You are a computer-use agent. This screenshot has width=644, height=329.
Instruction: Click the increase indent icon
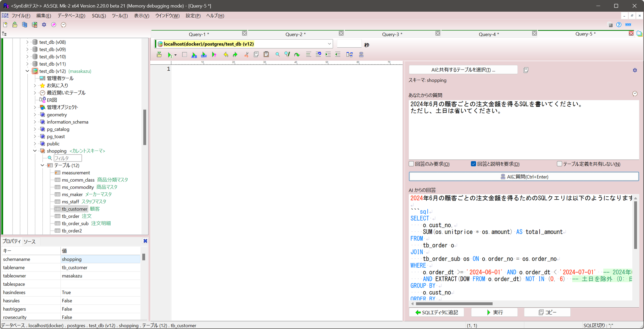pyautogui.click(x=328, y=54)
